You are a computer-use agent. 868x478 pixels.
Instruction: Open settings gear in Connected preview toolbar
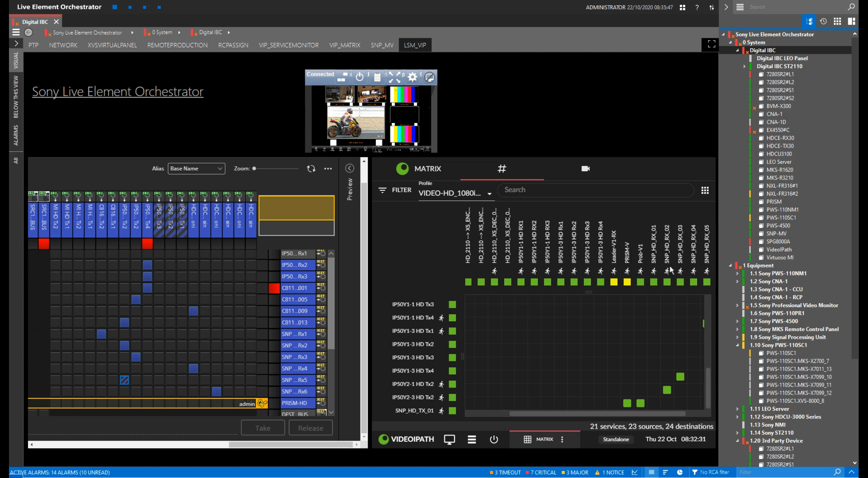coord(412,77)
